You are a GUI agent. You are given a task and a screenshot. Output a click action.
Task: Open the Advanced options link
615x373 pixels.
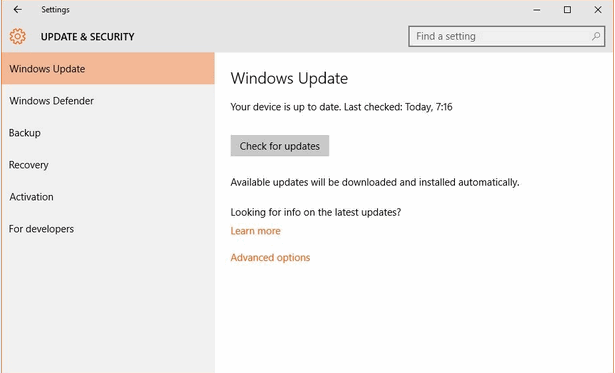270,258
